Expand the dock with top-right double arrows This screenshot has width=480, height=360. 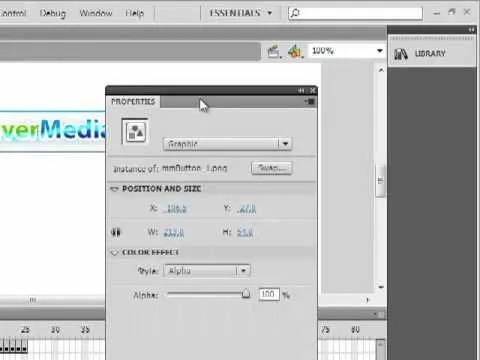pos(471,30)
